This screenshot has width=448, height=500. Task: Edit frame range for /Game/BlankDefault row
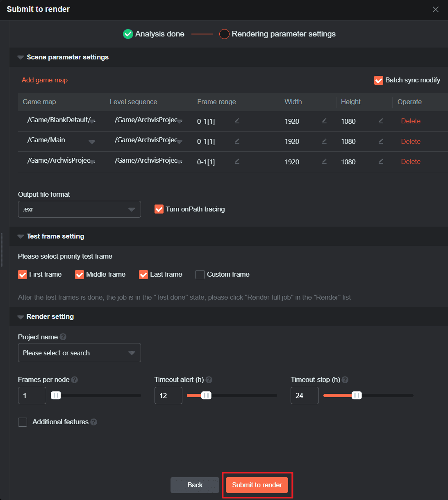coord(237,121)
